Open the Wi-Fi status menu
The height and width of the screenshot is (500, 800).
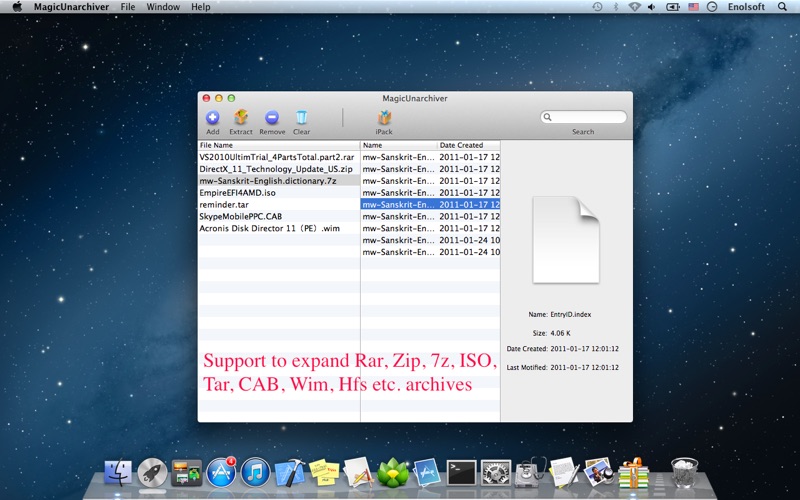(634, 7)
